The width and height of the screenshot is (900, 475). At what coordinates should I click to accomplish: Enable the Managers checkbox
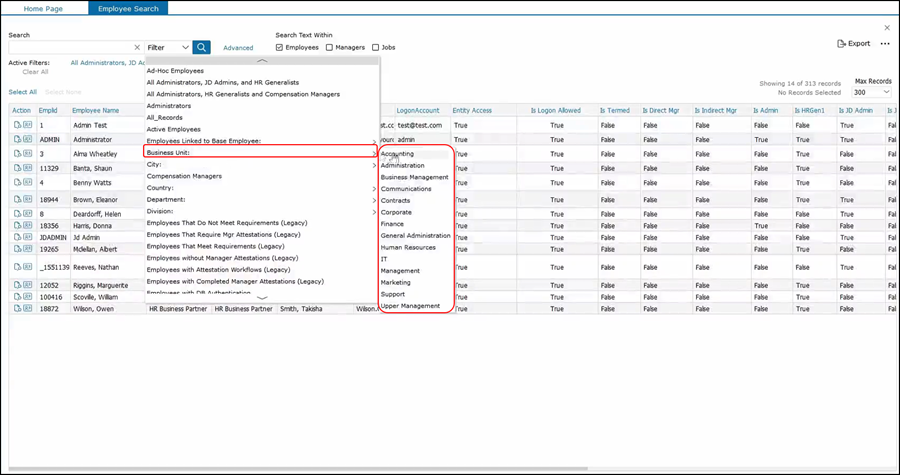[330, 47]
